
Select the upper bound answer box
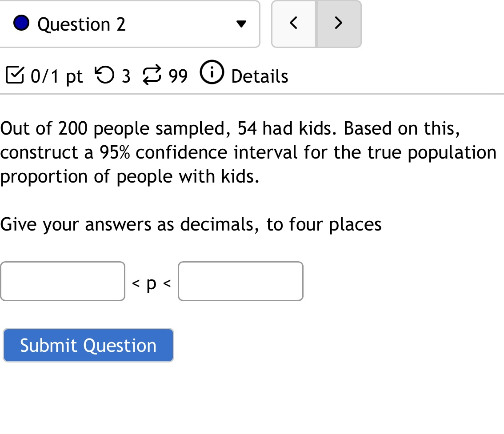(240, 281)
